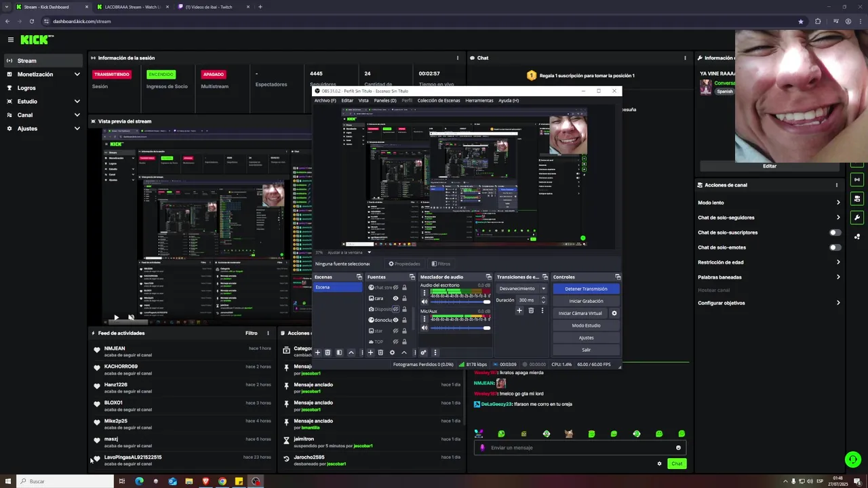Undock the OBS Controles panel
This screenshot has height=488, width=868.
point(617,277)
